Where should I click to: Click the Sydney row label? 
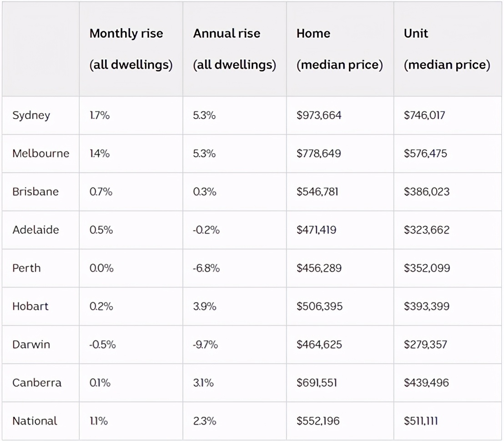click(31, 115)
